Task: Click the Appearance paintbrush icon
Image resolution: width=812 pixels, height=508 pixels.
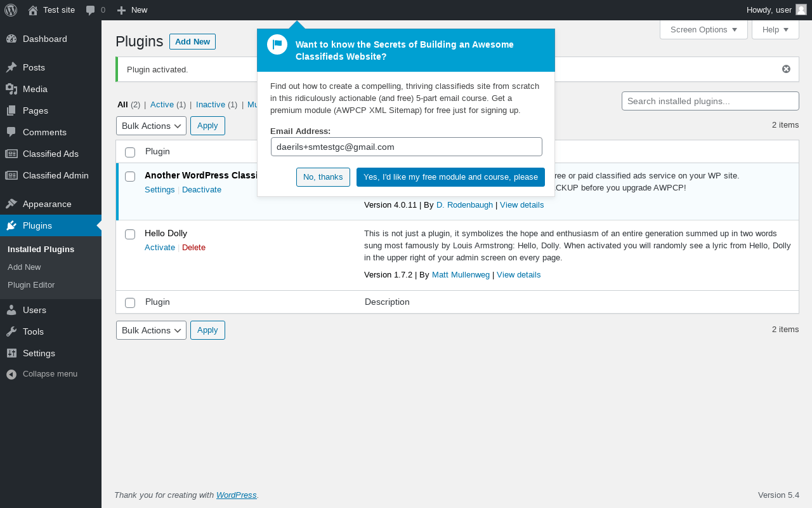Action: click(x=11, y=204)
